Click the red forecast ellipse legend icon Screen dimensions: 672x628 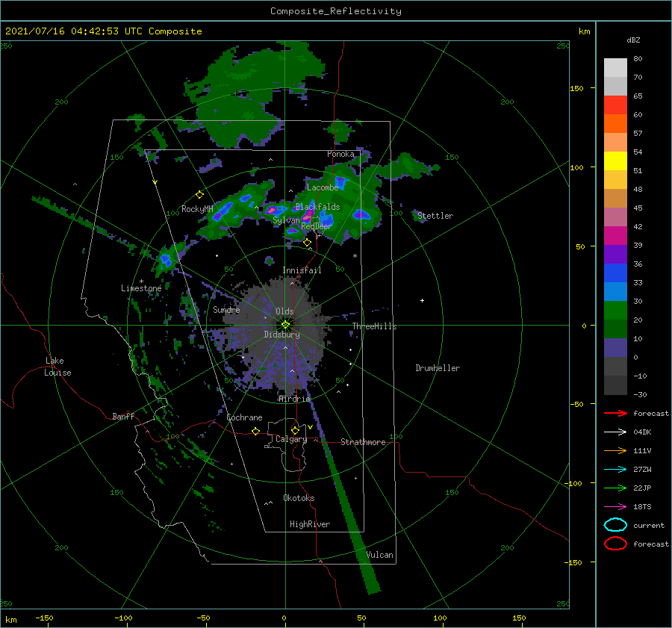[615, 544]
